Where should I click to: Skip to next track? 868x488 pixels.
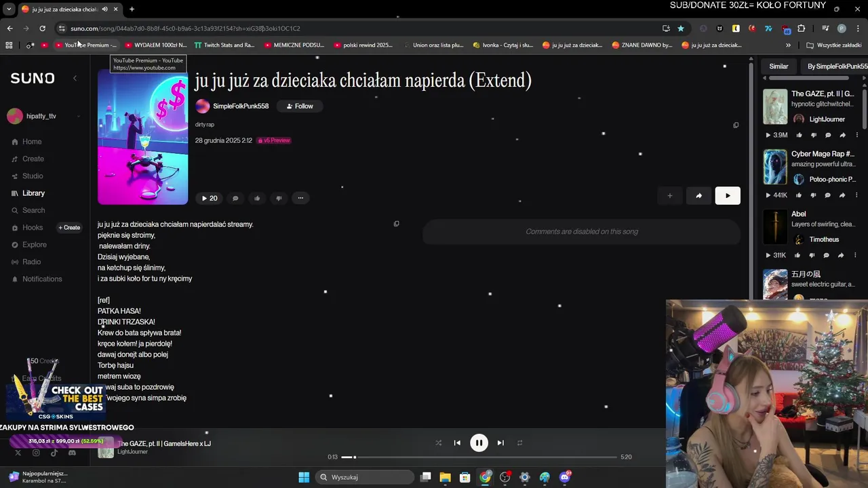pyautogui.click(x=500, y=443)
